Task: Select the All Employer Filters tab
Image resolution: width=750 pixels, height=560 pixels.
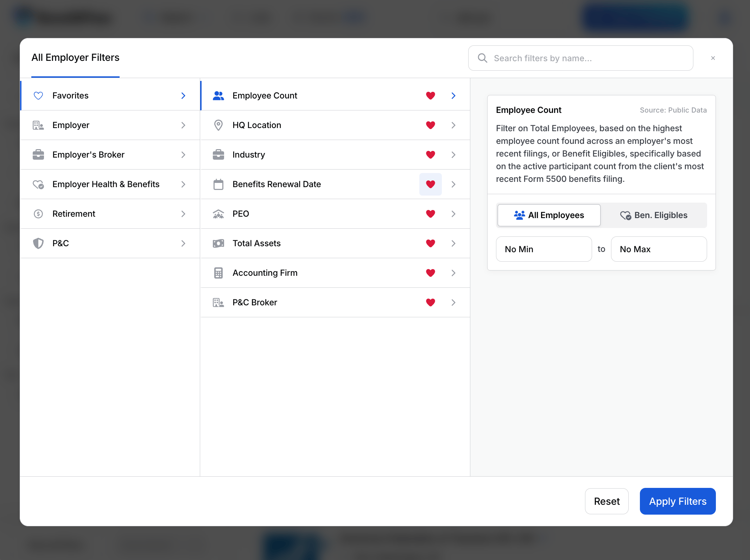Action: (75, 58)
